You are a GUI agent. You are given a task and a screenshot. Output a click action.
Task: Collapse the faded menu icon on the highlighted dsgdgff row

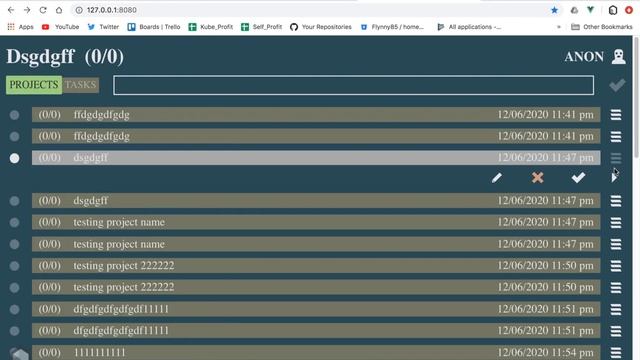click(616, 158)
